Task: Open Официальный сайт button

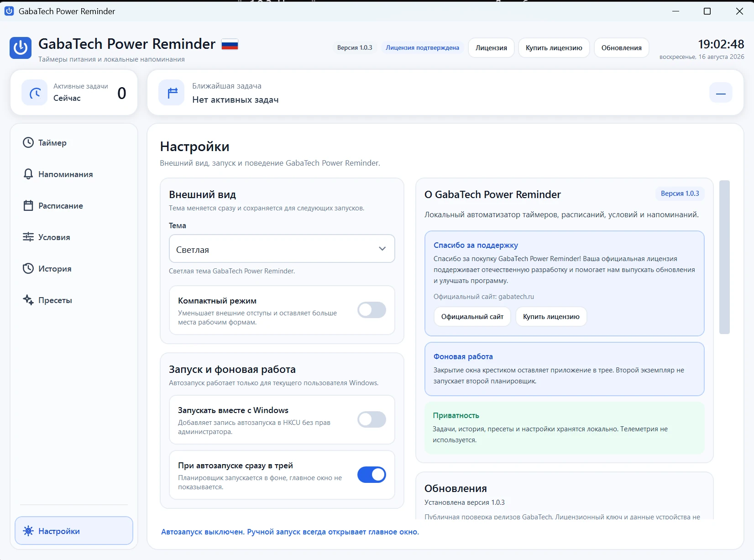Action: 472,316
